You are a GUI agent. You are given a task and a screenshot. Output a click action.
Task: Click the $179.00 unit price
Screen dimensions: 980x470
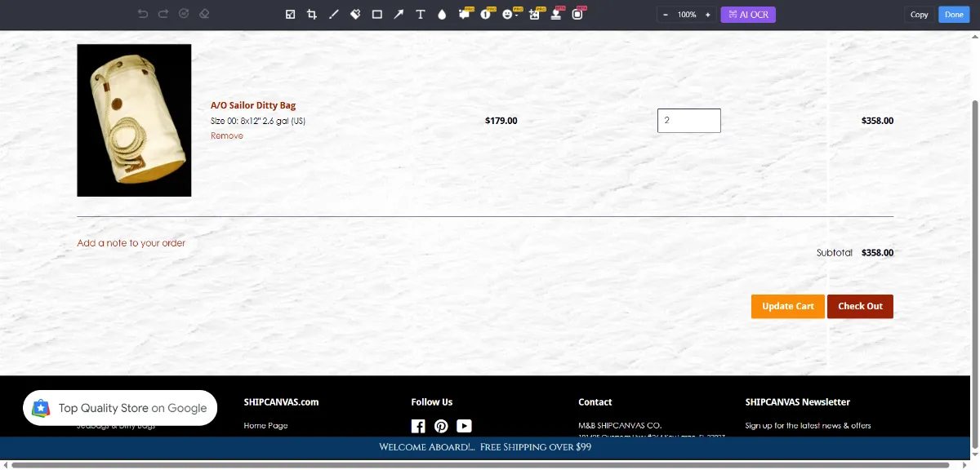tap(501, 121)
